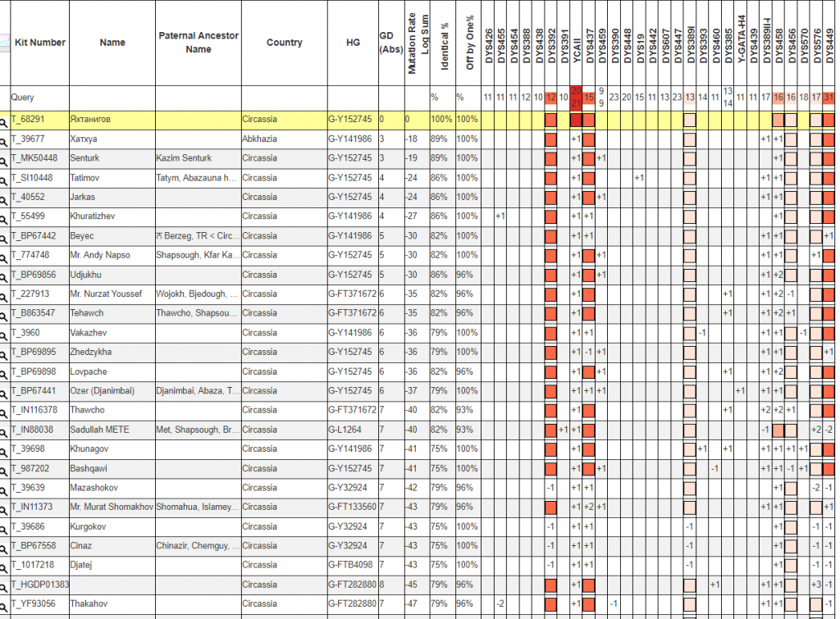Click the magnifier icon for kit T_68291
The height and width of the screenshot is (619, 840).
(4, 121)
